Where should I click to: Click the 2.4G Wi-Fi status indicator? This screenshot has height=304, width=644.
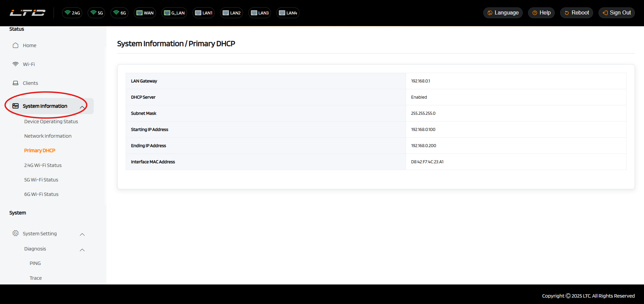tap(72, 13)
